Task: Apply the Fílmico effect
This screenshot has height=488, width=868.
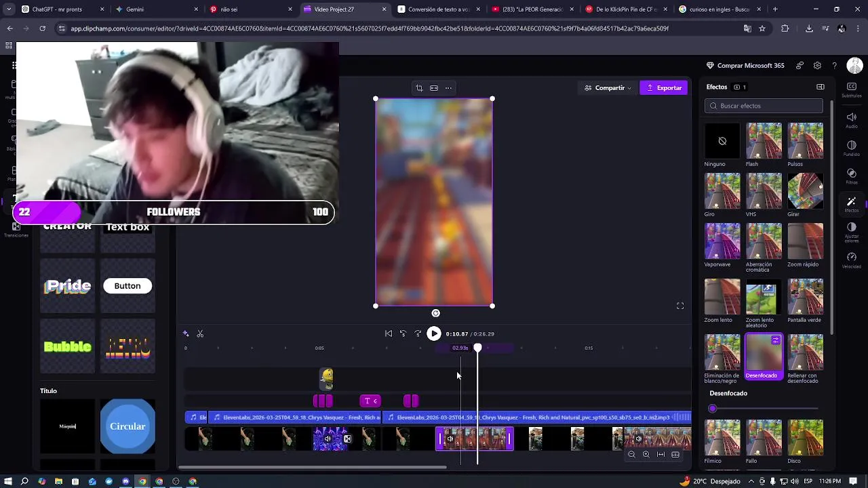Action: tap(722, 438)
